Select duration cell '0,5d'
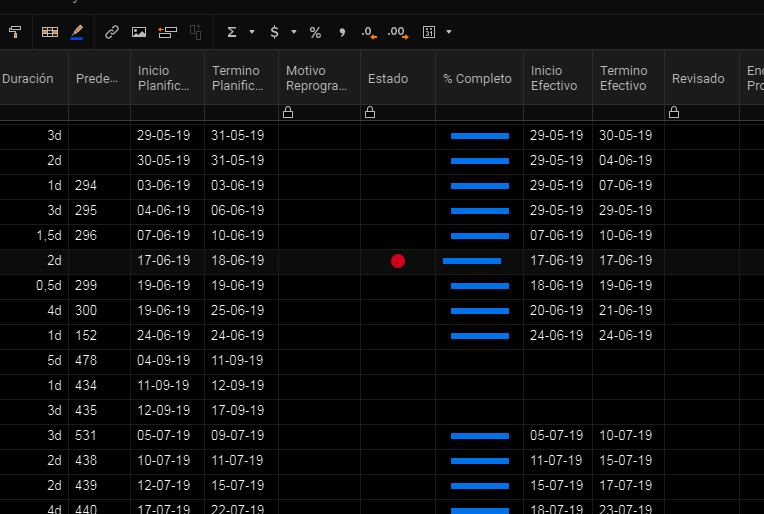This screenshot has width=764, height=514. (x=34, y=286)
